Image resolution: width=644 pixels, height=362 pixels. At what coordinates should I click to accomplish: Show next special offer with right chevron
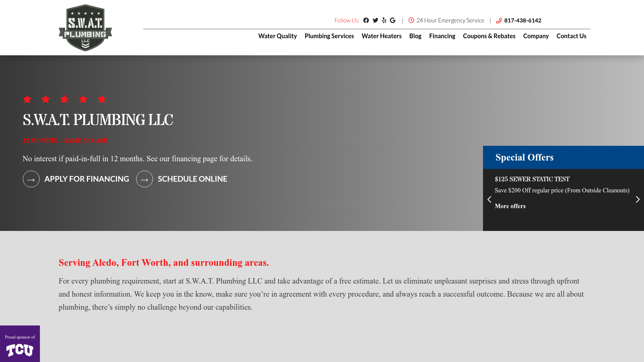pyautogui.click(x=638, y=199)
